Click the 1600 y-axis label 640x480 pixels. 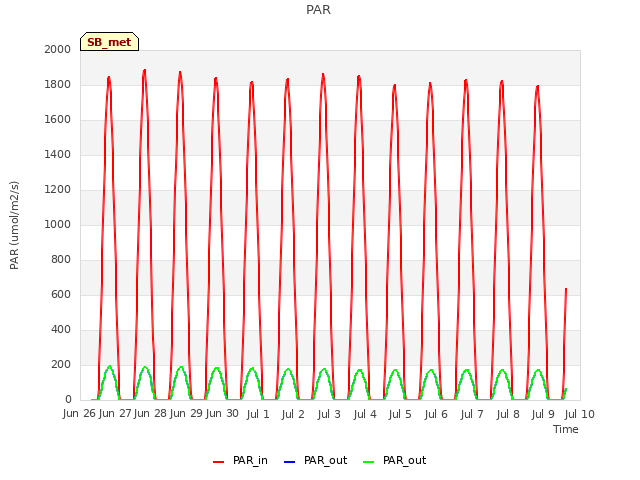[x=58, y=120]
